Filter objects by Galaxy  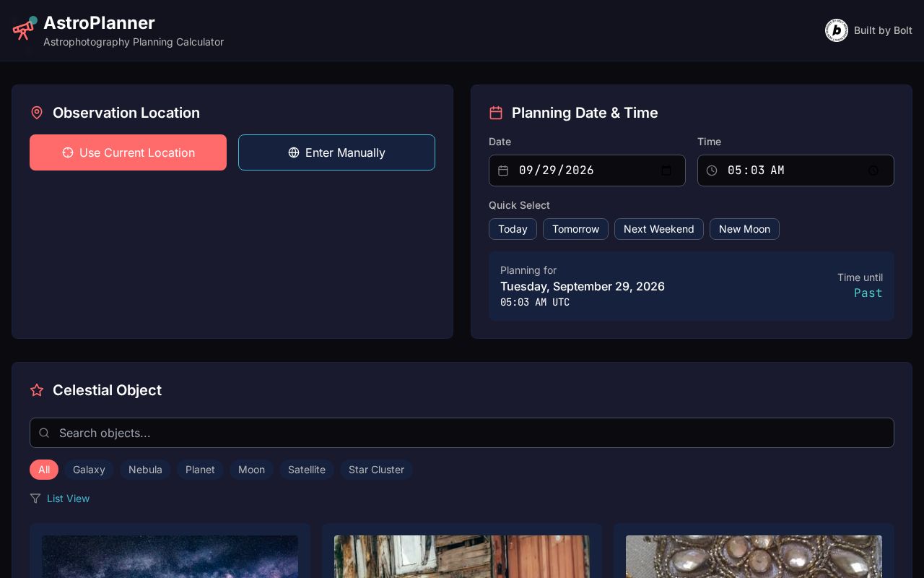click(89, 470)
